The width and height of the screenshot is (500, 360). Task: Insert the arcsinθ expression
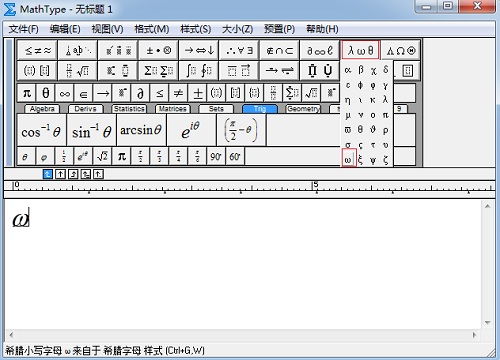coord(141,130)
